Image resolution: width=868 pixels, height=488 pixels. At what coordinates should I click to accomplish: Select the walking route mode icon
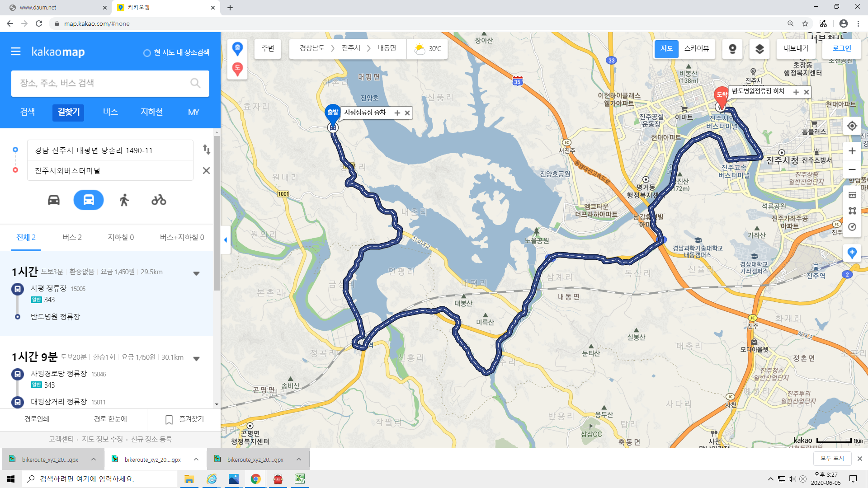pyautogui.click(x=124, y=200)
